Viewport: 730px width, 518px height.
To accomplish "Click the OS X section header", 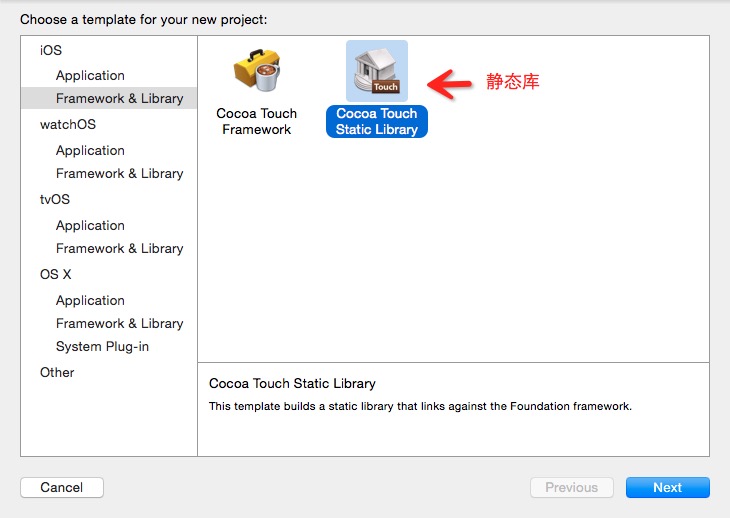I will click(56, 274).
